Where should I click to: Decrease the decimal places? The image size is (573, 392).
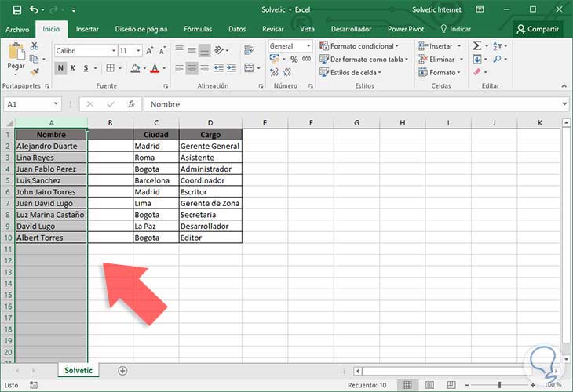pos(286,72)
